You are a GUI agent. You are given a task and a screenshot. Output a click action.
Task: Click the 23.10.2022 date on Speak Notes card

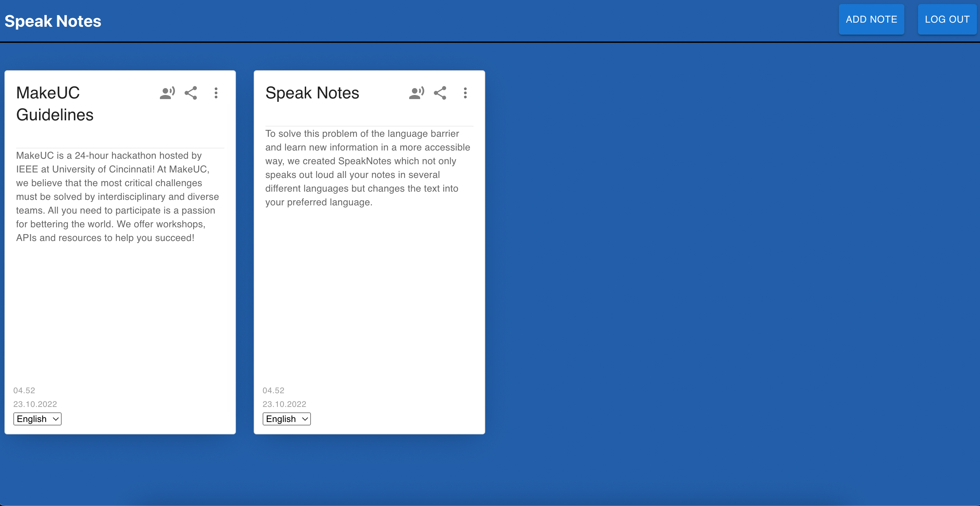pyautogui.click(x=284, y=404)
